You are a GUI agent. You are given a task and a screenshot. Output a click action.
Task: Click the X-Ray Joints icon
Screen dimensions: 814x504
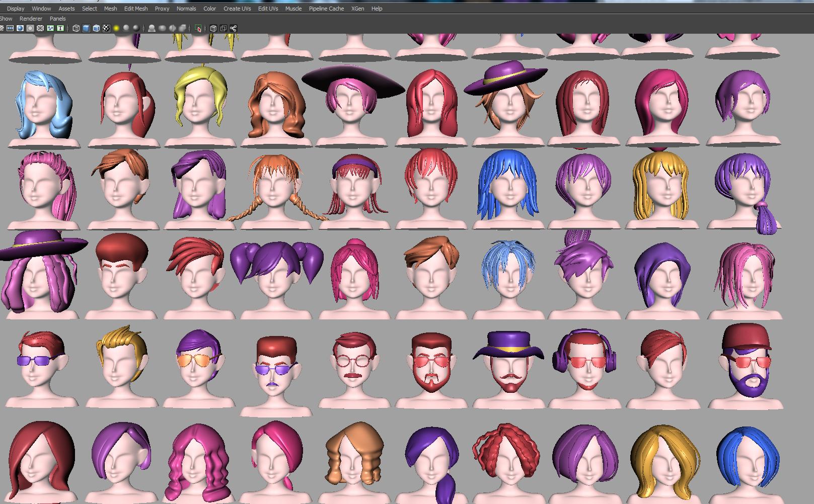pos(234,28)
